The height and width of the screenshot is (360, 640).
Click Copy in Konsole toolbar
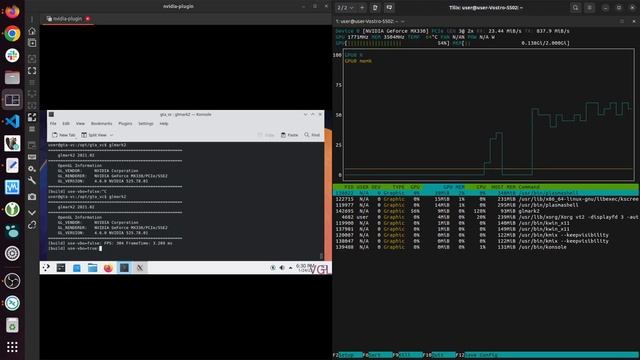tap(266, 135)
